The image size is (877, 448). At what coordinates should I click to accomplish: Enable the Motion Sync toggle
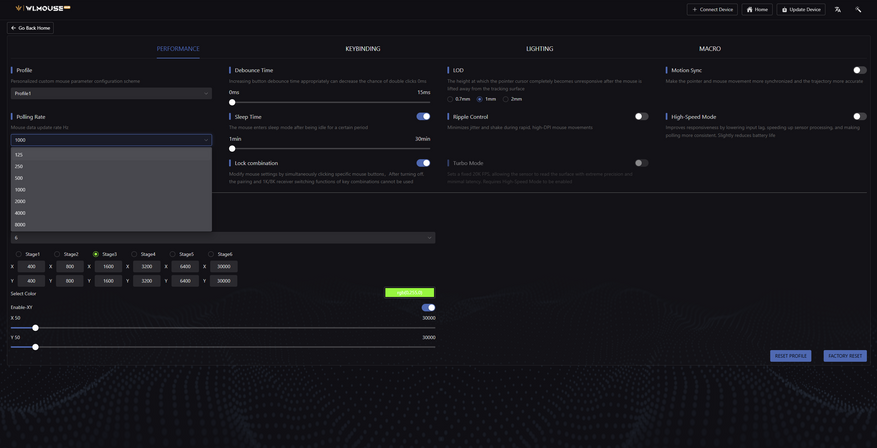click(860, 70)
